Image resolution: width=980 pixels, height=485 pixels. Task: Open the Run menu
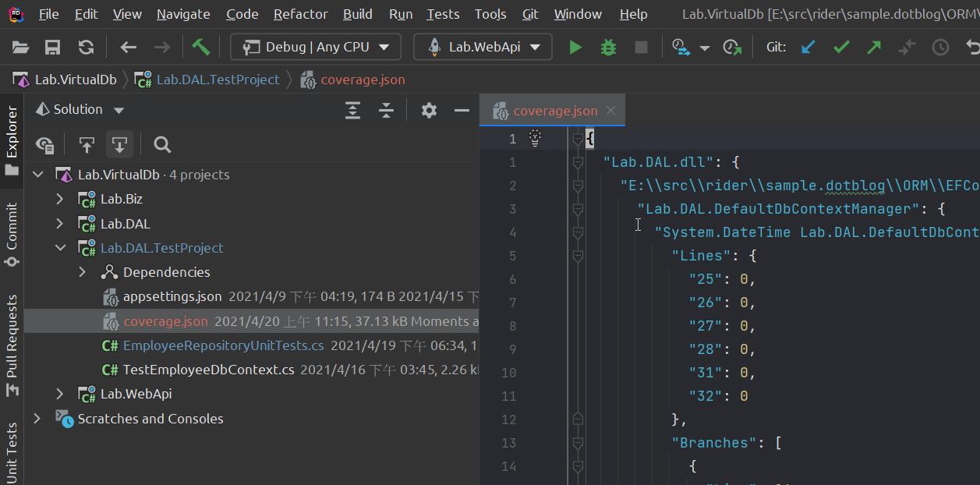[401, 14]
